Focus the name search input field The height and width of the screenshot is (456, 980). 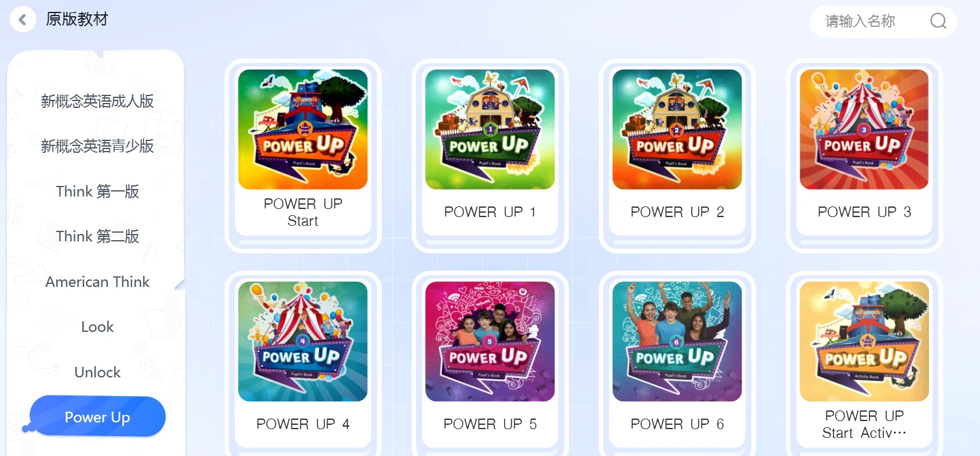coord(873,22)
